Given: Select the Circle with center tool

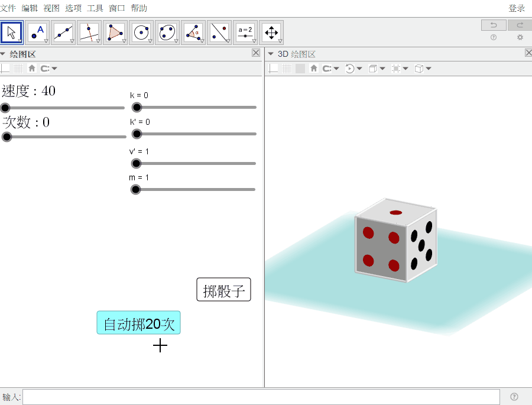Looking at the screenshot, I should [x=141, y=33].
